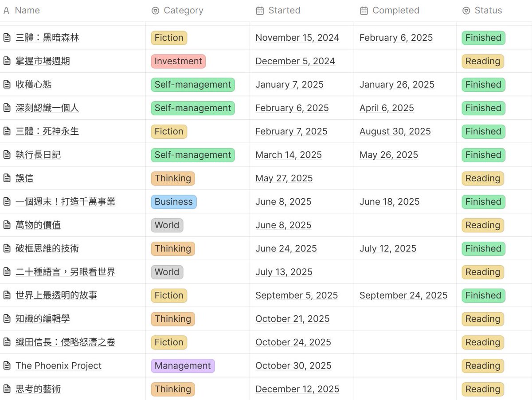The image size is (532, 400).
Task: Click the page icon beside 二十種語言,另眼看世界
Action: (x=7, y=272)
